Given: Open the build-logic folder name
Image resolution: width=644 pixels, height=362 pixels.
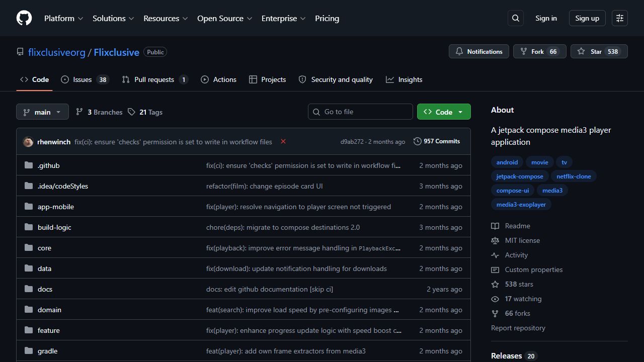Looking at the screenshot, I should click(54, 227).
